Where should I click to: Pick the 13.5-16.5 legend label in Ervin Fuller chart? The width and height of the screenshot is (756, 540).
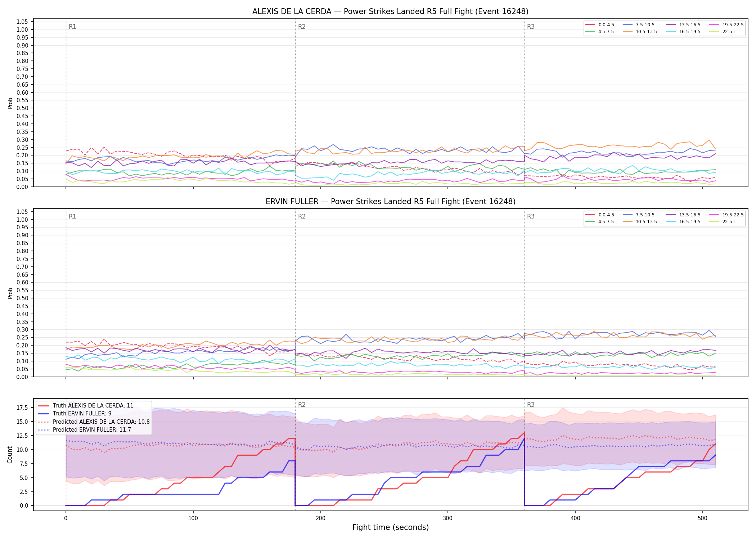point(690,215)
